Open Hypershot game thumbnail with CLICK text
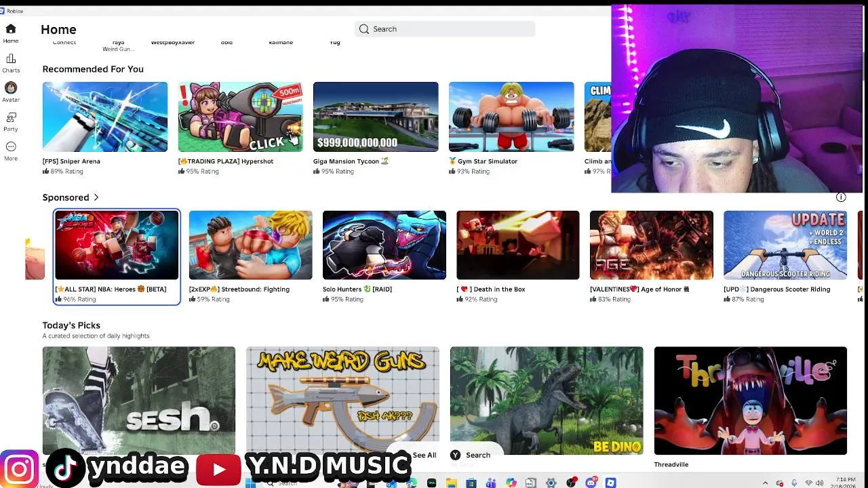The width and height of the screenshot is (868, 488). coord(241,117)
